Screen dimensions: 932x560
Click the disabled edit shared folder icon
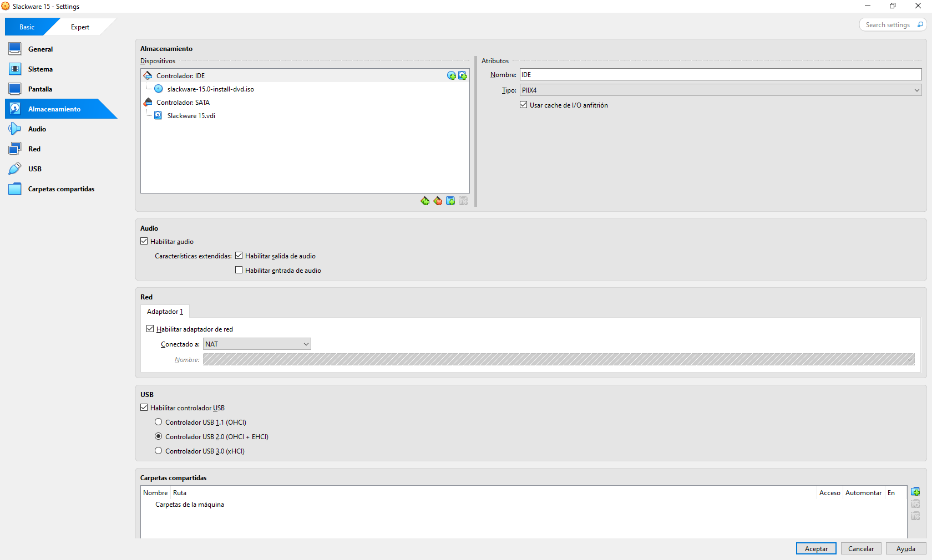click(915, 504)
